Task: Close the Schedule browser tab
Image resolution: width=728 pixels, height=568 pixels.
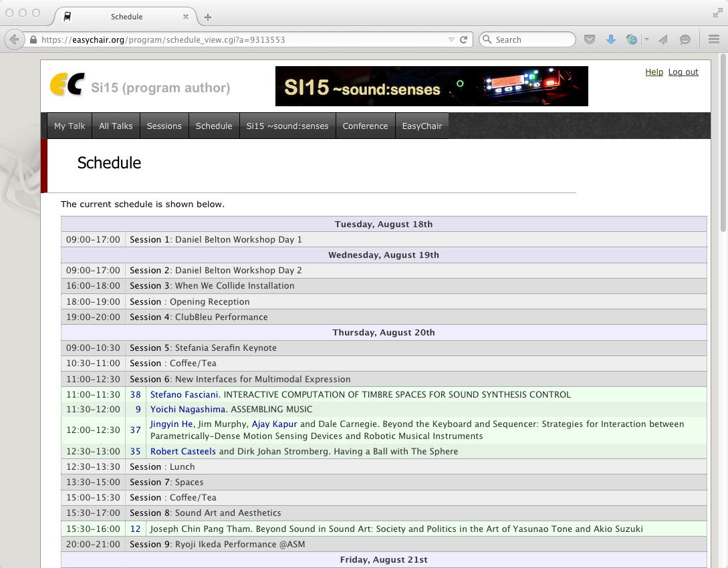Action: [x=186, y=17]
